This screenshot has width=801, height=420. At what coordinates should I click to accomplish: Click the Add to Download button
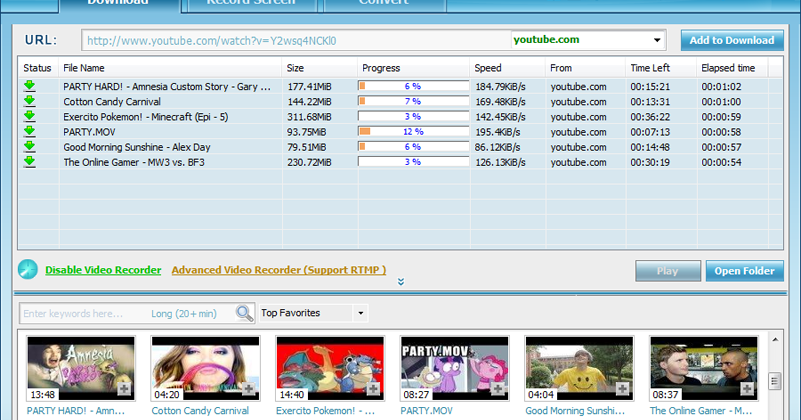[x=732, y=40]
